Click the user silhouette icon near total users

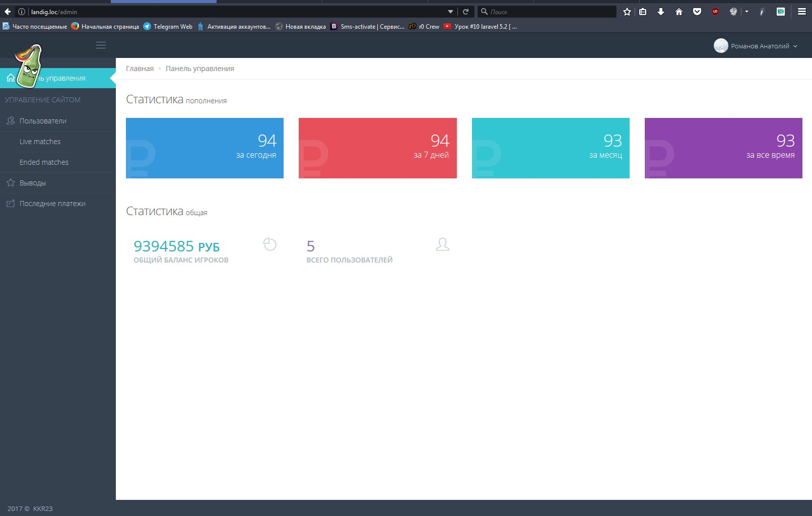point(442,244)
